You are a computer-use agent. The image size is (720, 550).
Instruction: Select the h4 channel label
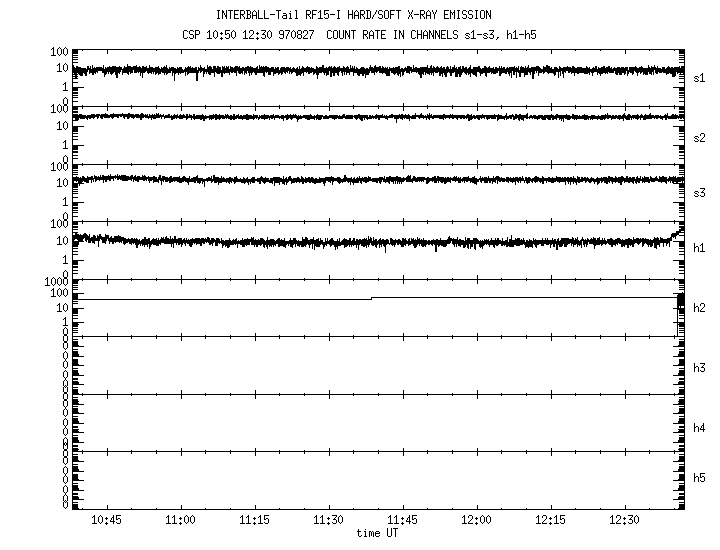coord(700,428)
